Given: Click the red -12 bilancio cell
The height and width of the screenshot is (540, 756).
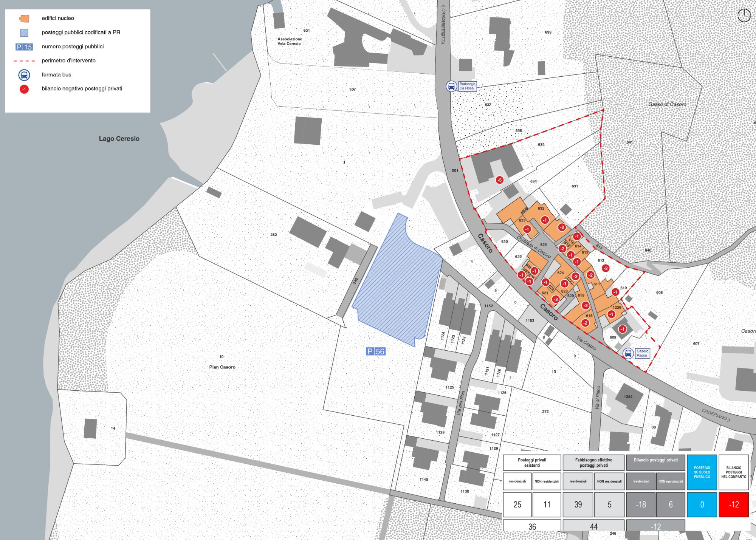Looking at the screenshot, I should [733, 504].
